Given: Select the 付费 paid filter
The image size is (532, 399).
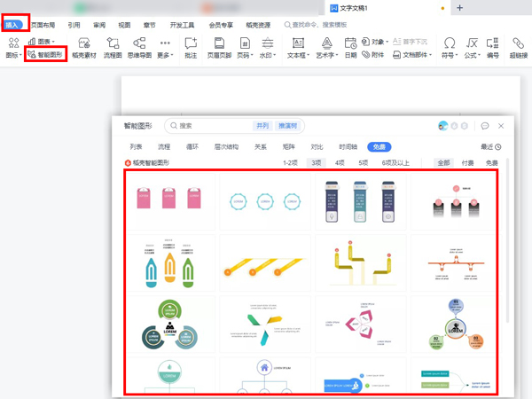Looking at the screenshot, I should (x=467, y=163).
